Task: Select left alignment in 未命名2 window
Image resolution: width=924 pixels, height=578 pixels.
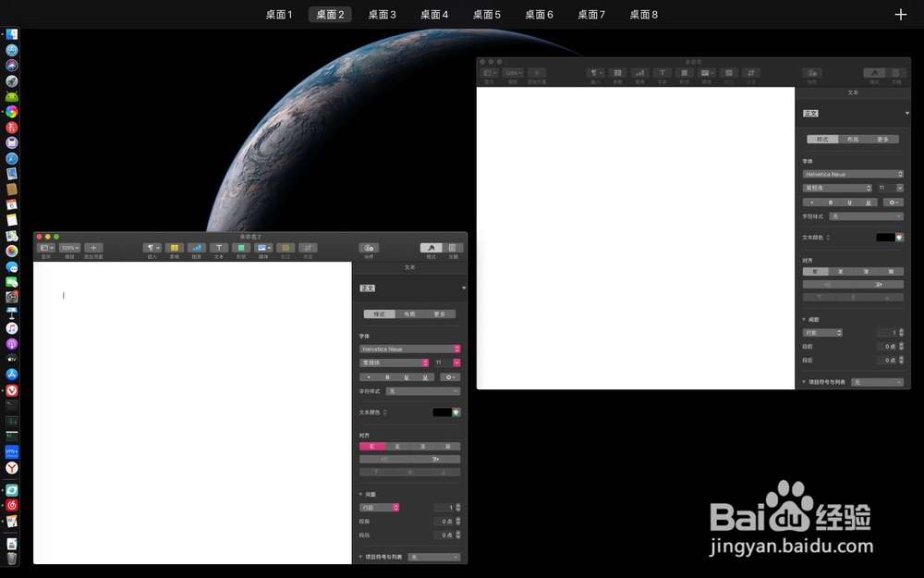Action: pos(371,447)
